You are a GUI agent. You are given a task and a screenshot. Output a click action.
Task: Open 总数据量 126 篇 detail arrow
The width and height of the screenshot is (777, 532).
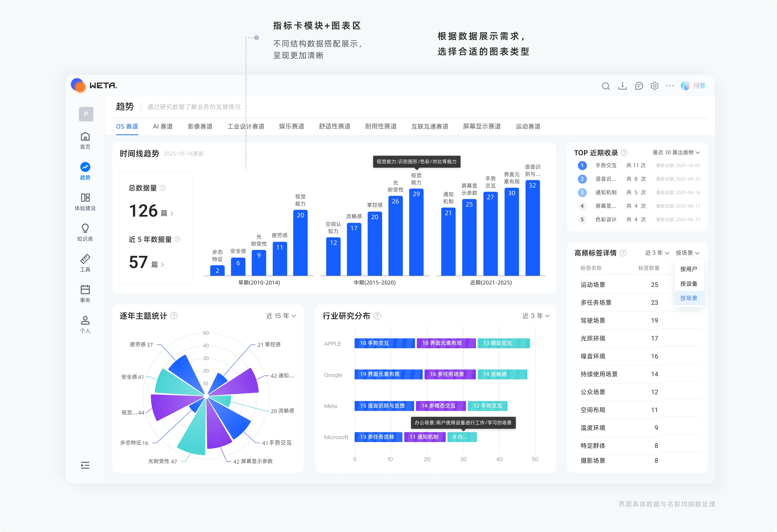[x=172, y=214]
